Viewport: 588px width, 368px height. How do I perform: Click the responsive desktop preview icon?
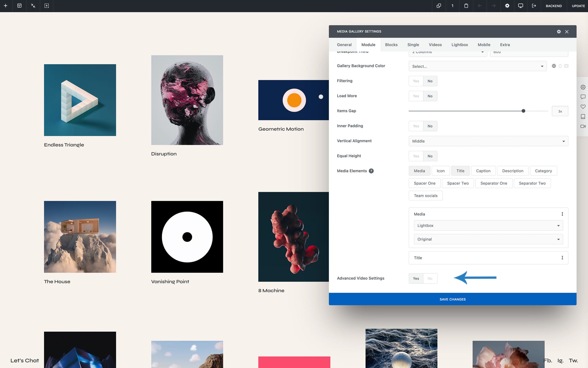[520, 6]
